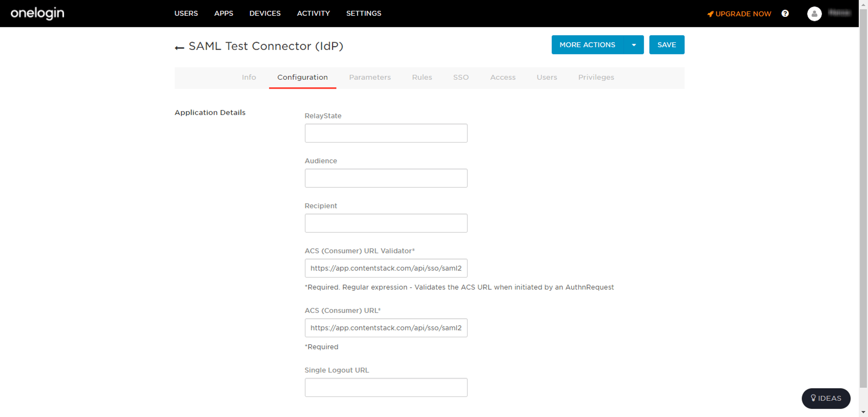Click the Application Details heading
The image size is (868, 417).
(210, 113)
